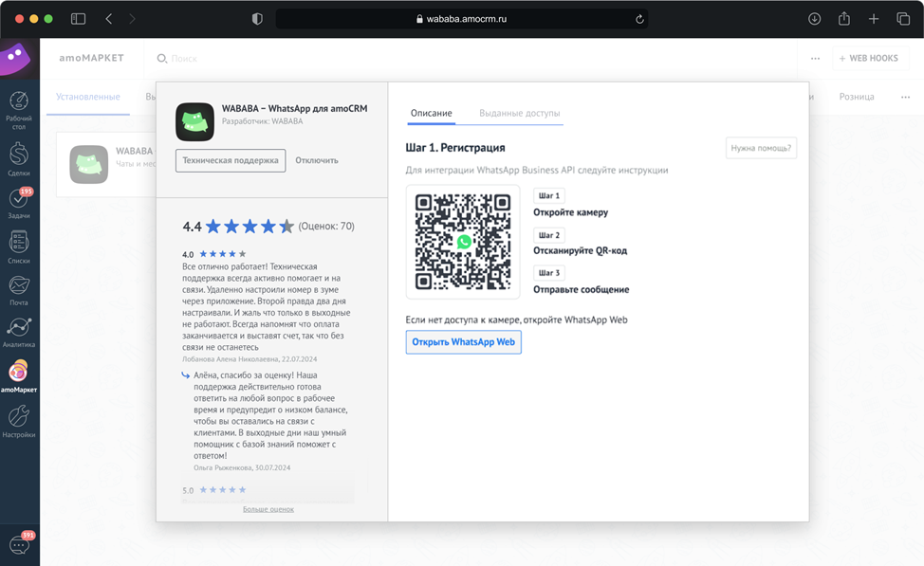Click the installed WABABA widget tile icon
The height and width of the screenshot is (566, 924).
[x=89, y=164]
